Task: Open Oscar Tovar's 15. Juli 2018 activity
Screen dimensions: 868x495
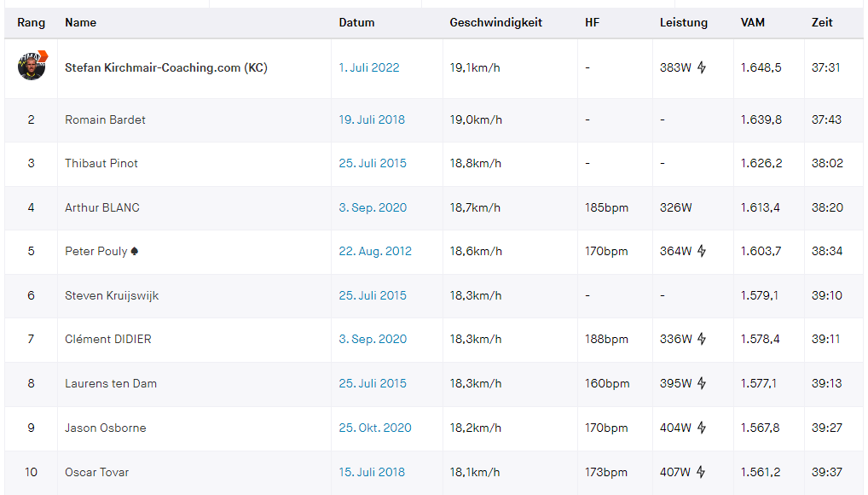Action: [372, 472]
